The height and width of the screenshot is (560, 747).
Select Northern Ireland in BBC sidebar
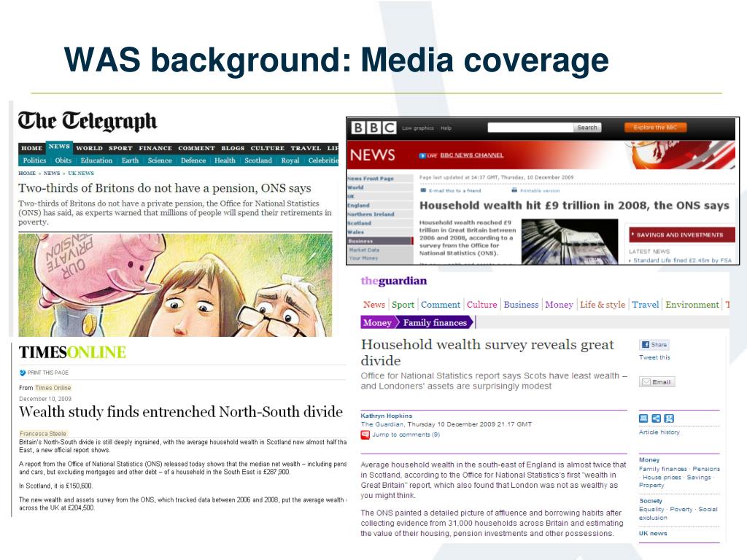tap(371, 214)
